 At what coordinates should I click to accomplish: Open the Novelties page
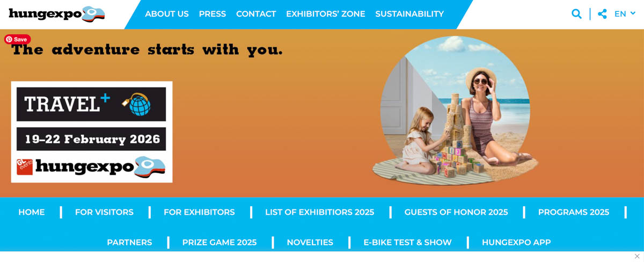click(x=310, y=242)
